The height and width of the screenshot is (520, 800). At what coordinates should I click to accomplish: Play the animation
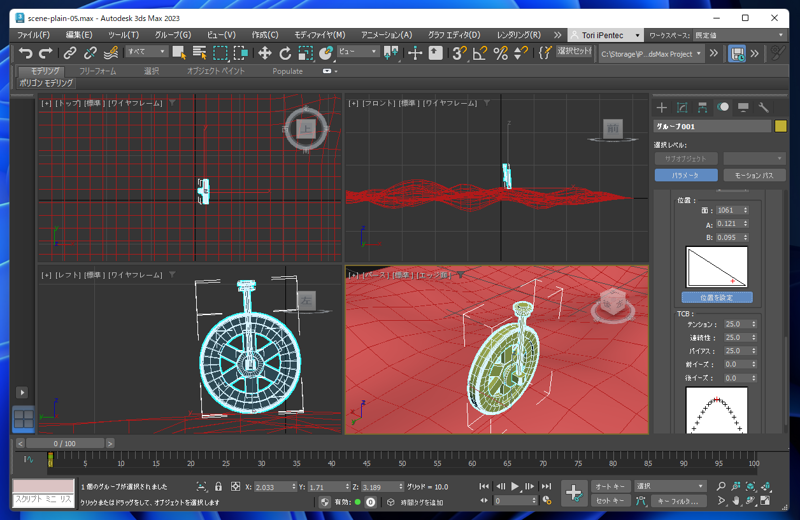tap(515, 486)
